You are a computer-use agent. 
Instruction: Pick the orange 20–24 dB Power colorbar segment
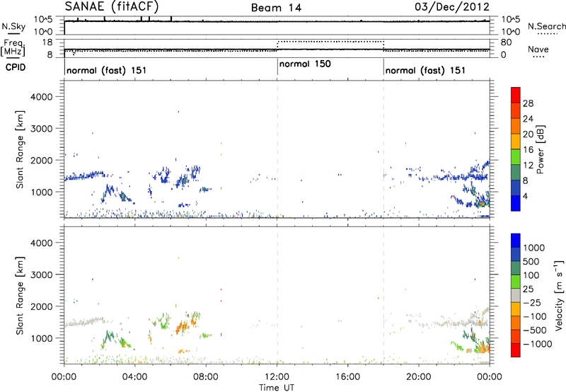[516, 126]
